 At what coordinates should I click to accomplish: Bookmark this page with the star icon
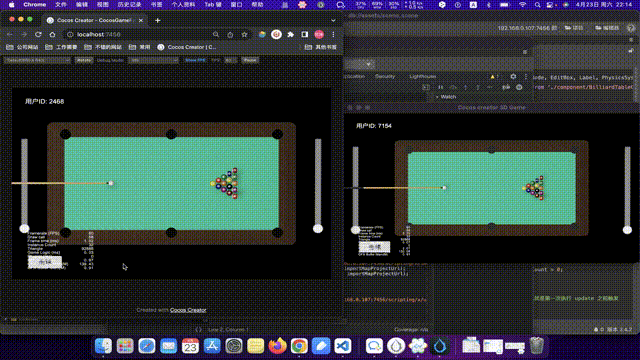click(x=244, y=35)
